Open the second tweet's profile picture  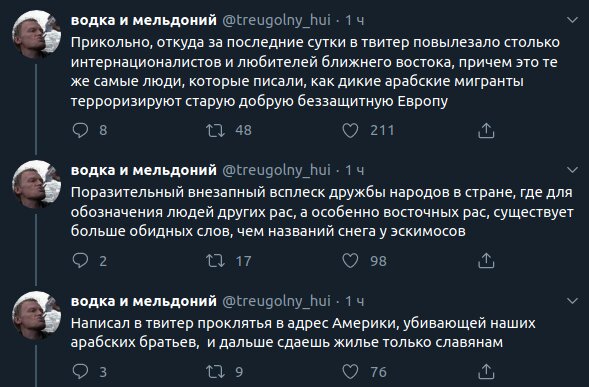(36, 185)
